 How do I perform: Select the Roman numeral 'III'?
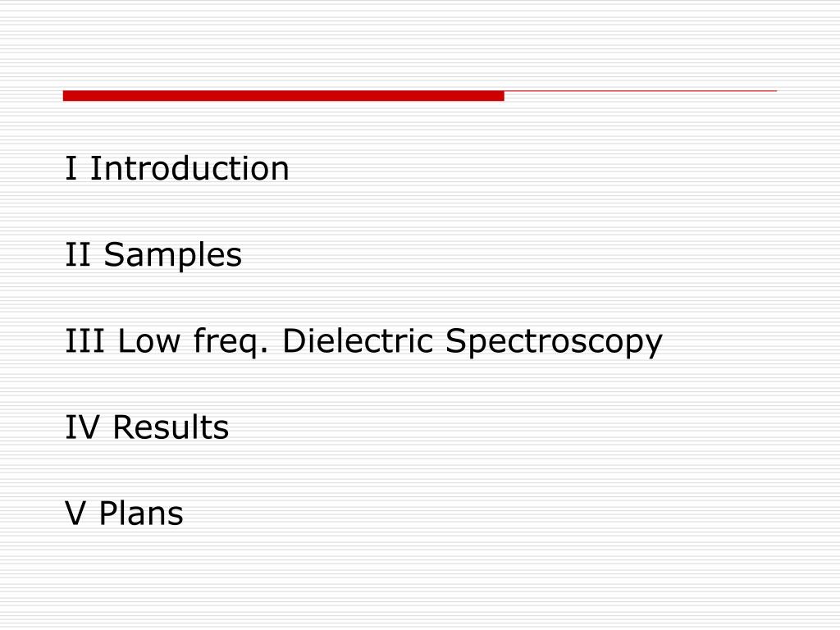(x=84, y=340)
